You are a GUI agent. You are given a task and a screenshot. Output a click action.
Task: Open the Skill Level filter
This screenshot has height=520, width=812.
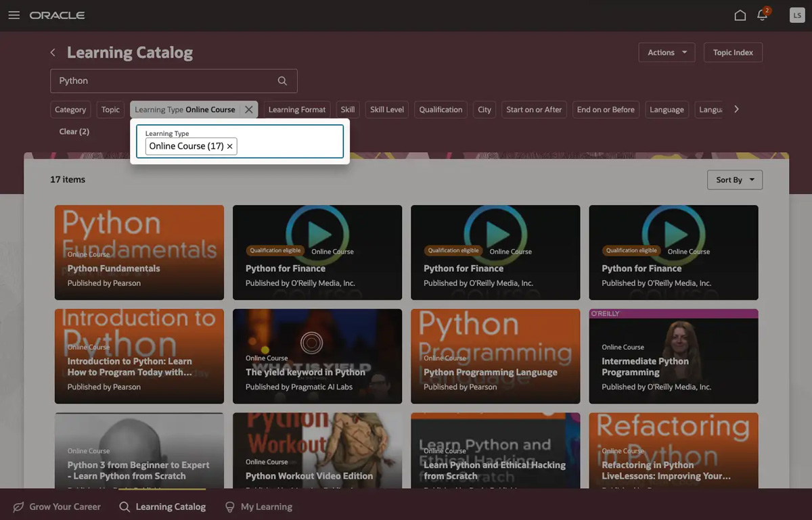coord(386,110)
